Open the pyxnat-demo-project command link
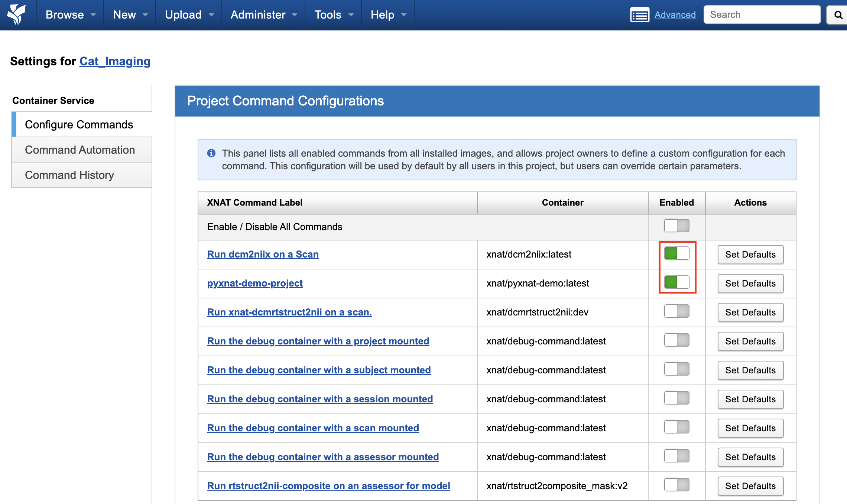The height and width of the screenshot is (504, 847). pos(255,283)
